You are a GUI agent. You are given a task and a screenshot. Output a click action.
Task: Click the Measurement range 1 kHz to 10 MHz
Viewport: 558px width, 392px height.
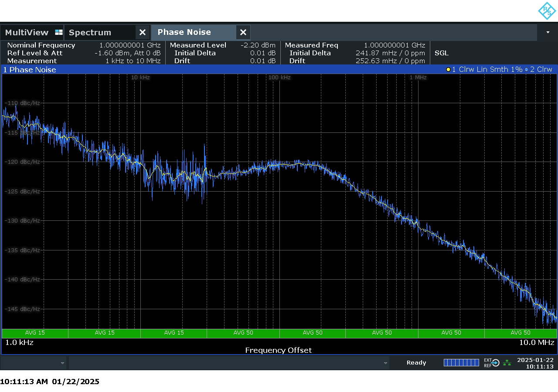pyautogui.click(x=133, y=61)
